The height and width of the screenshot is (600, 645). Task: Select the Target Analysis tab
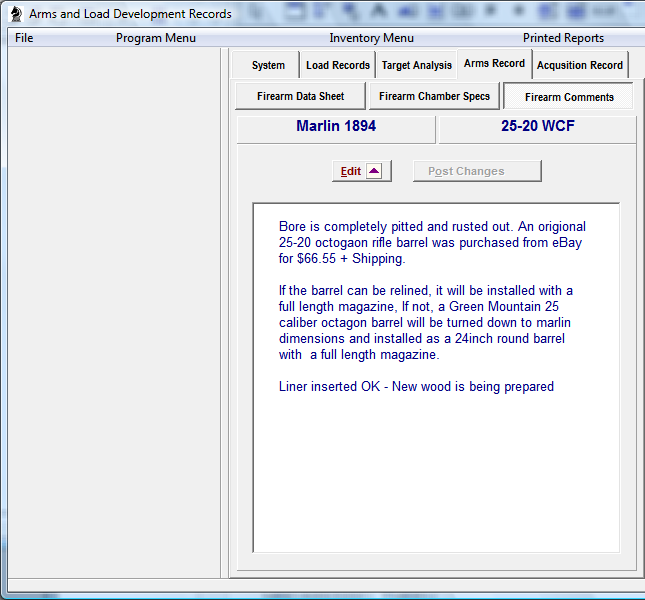pyautogui.click(x=416, y=65)
